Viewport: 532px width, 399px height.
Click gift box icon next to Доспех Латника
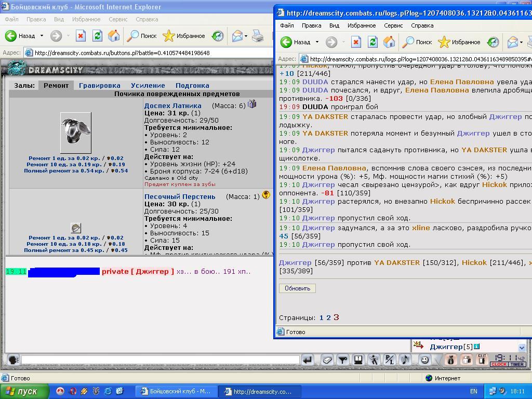coord(252,104)
